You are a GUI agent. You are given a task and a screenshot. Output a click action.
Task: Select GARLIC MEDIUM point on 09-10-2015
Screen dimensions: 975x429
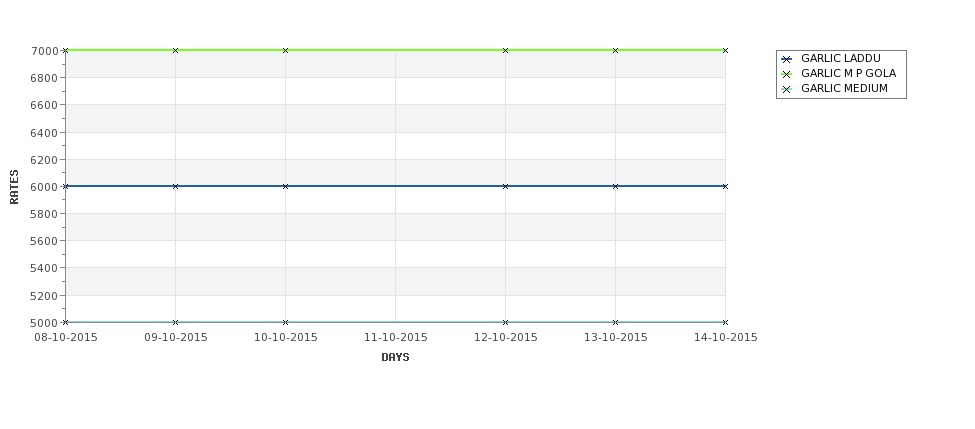[175, 322]
